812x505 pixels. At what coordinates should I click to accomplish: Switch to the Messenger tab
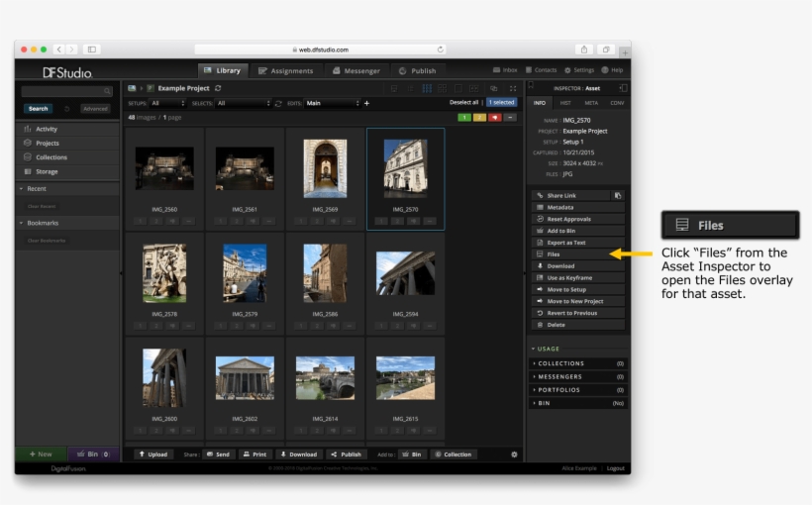[356, 71]
